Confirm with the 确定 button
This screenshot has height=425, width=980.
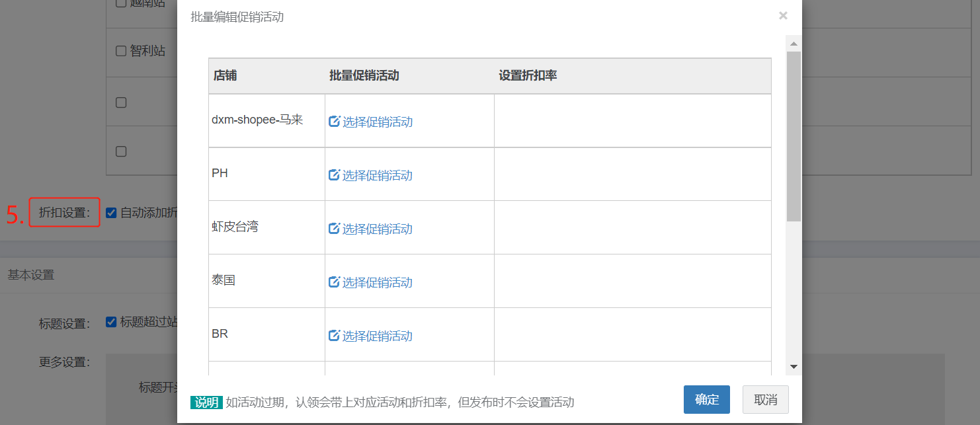tap(706, 399)
